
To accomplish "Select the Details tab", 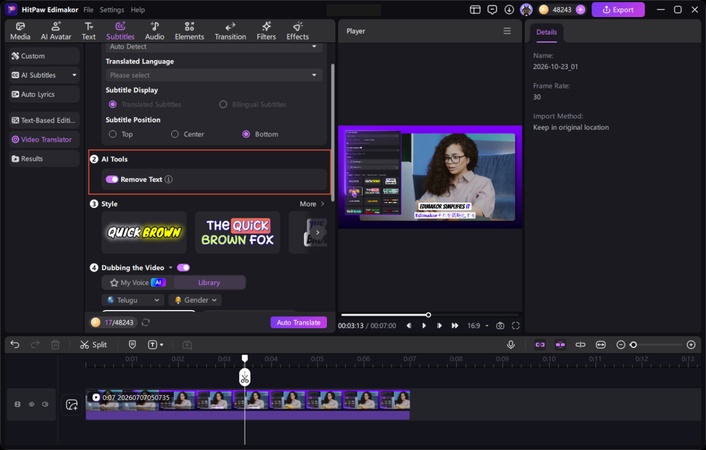I will point(546,32).
